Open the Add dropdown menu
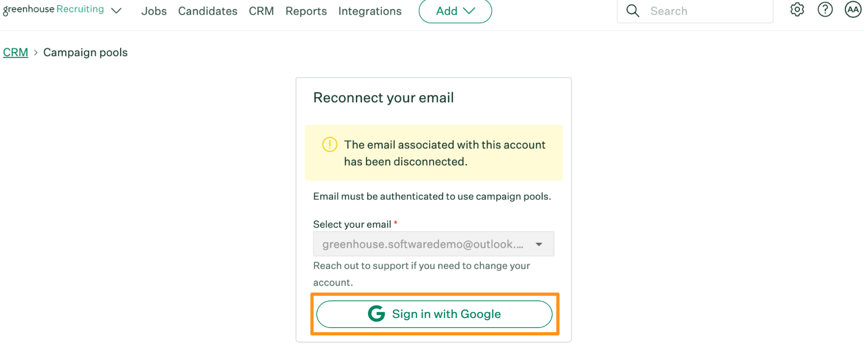 pyautogui.click(x=455, y=11)
